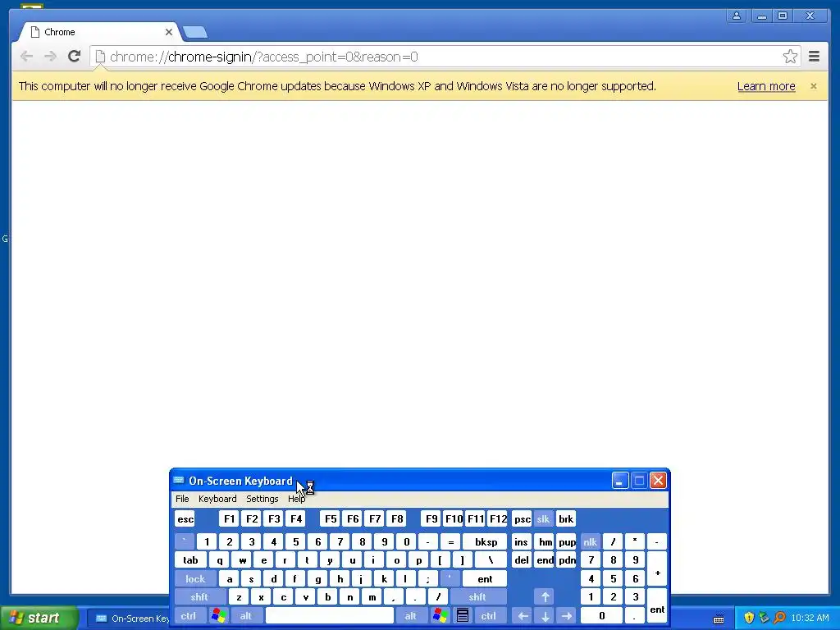Click the left arrow key
Image resolution: width=840 pixels, height=630 pixels.
pos(523,616)
